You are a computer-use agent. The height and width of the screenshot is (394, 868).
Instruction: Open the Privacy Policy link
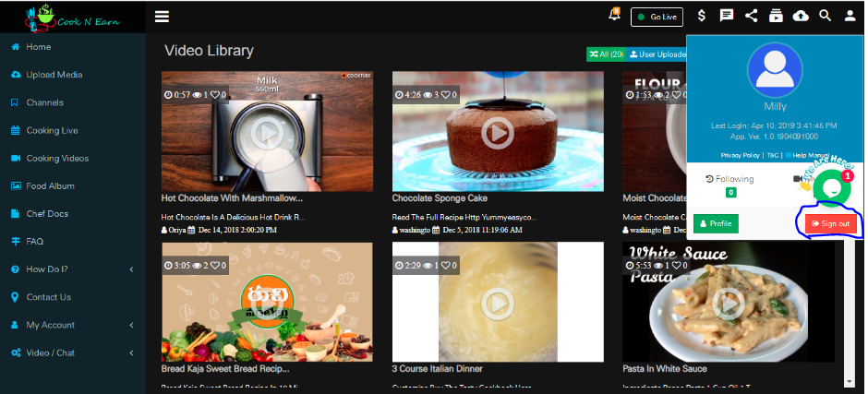click(741, 156)
